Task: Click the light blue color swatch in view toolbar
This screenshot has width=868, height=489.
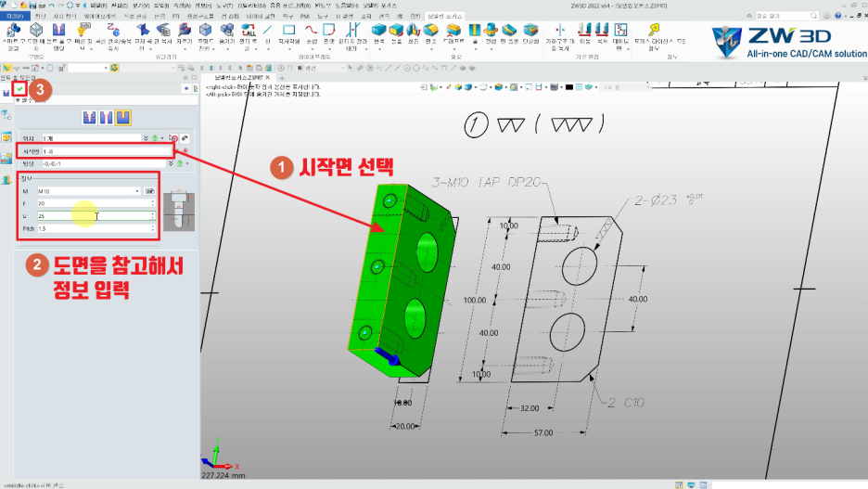Action: click(579, 87)
